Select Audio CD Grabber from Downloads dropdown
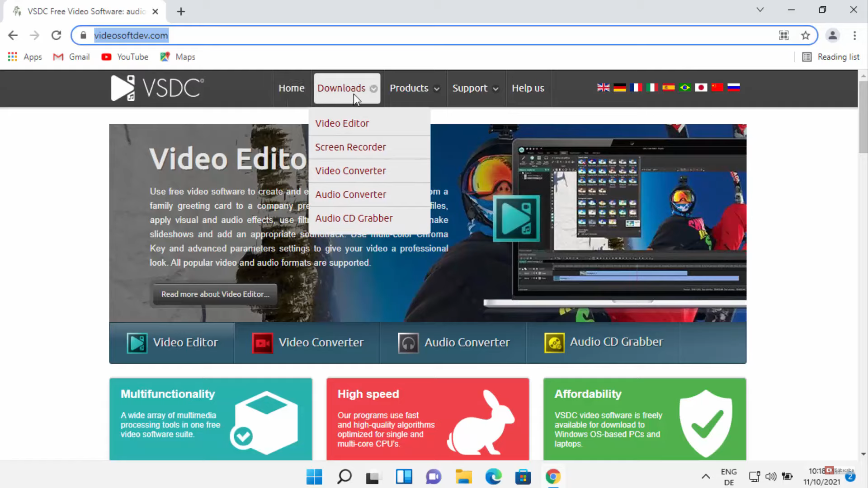The height and width of the screenshot is (488, 868). (369, 218)
